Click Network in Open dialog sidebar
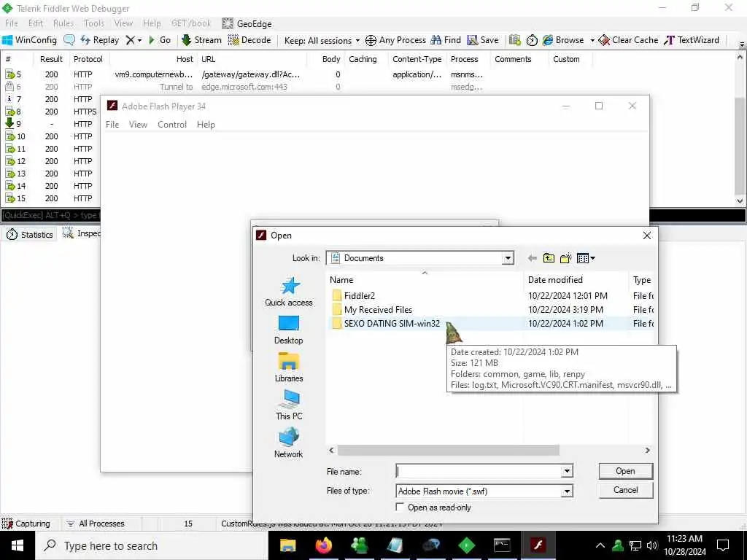This screenshot has height=560, width=747. pos(289,443)
